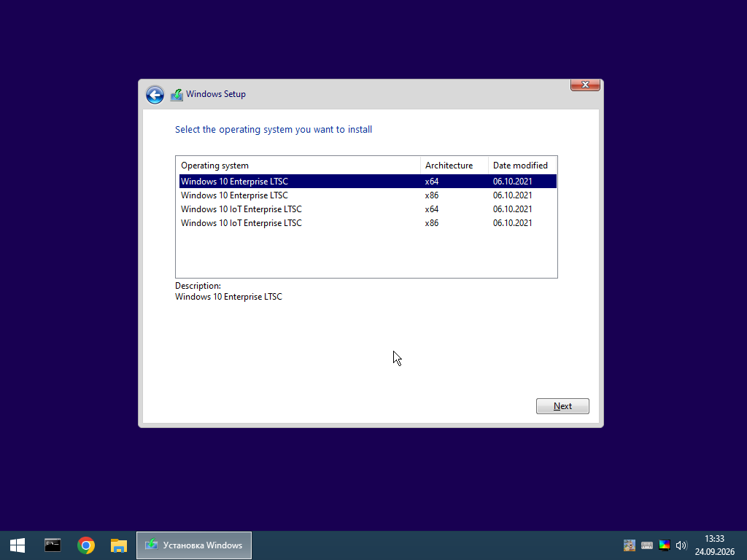The image size is (747, 560).
Task: Go back using the blue arrow button
Action: [x=155, y=95]
